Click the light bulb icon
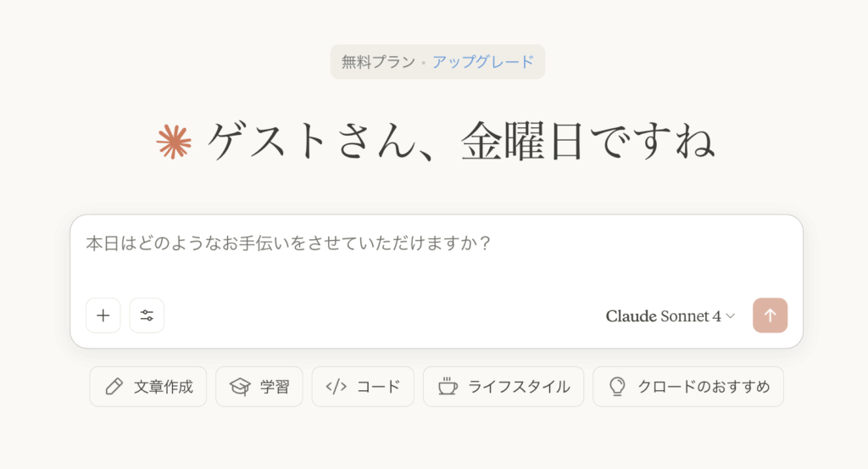This screenshot has width=868, height=469. coord(617,387)
